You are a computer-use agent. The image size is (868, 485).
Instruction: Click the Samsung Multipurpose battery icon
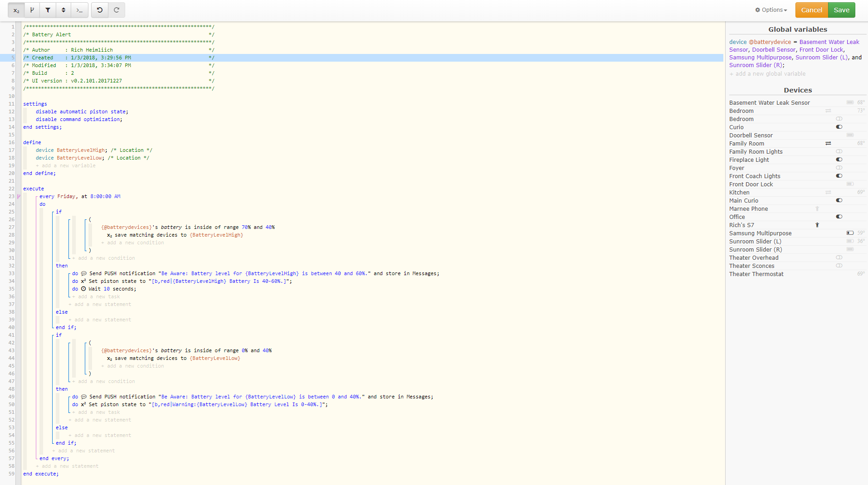point(850,233)
